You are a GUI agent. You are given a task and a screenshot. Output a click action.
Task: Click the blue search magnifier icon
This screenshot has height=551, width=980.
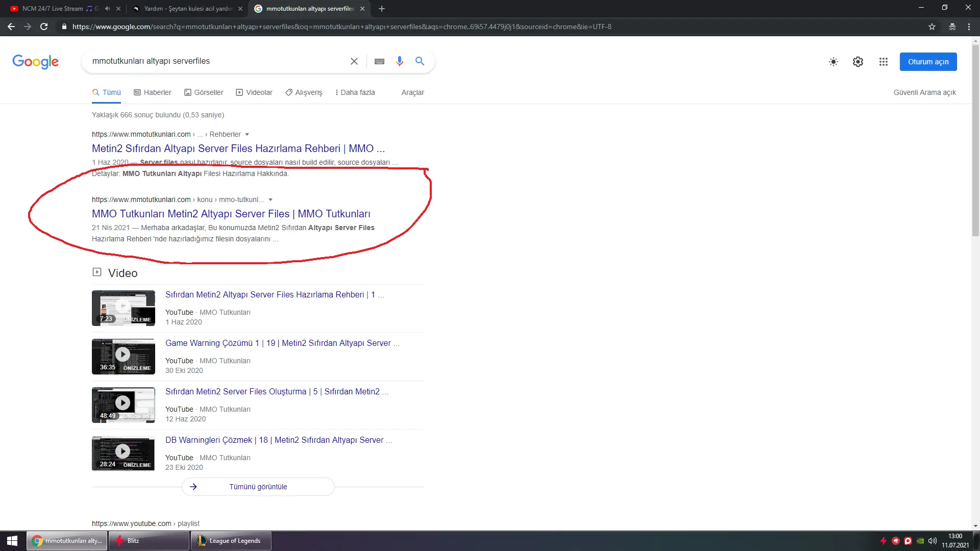pyautogui.click(x=420, y=61)
